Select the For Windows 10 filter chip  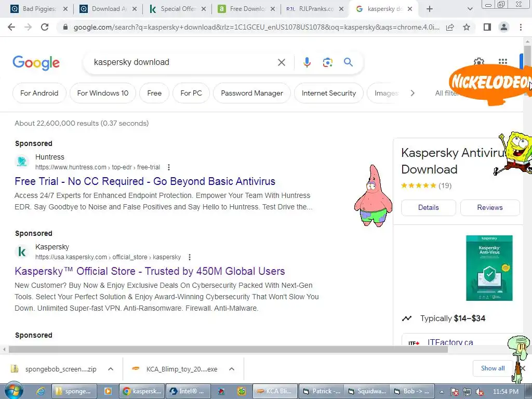pyautogui.click(x=103, y=93)
